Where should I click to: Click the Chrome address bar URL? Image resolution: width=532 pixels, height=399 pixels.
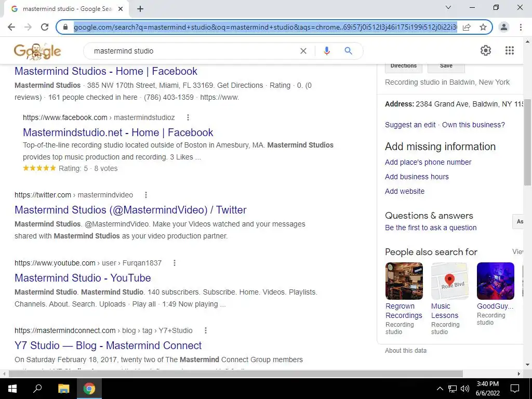[x=265, y=27]
